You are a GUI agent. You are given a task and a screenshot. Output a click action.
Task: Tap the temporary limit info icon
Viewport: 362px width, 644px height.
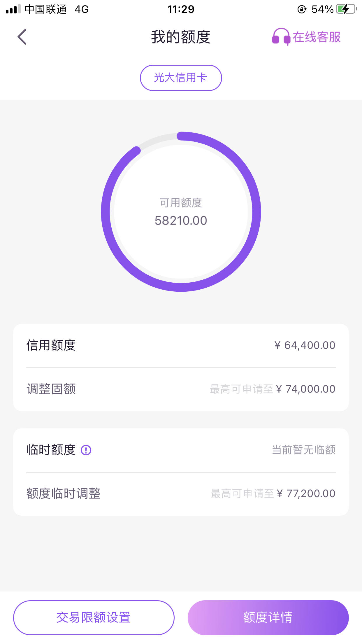pyautogui.click(x=86, y=450)
